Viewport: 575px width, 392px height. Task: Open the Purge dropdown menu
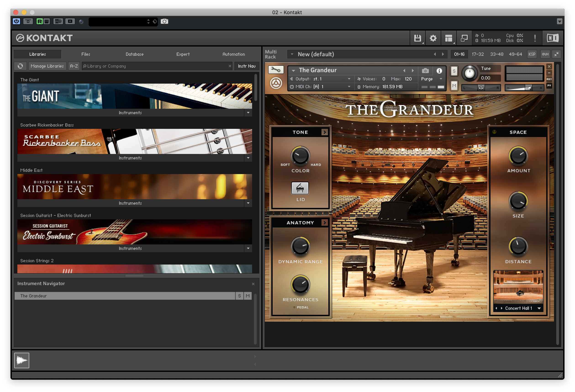[x=432, y=79]
